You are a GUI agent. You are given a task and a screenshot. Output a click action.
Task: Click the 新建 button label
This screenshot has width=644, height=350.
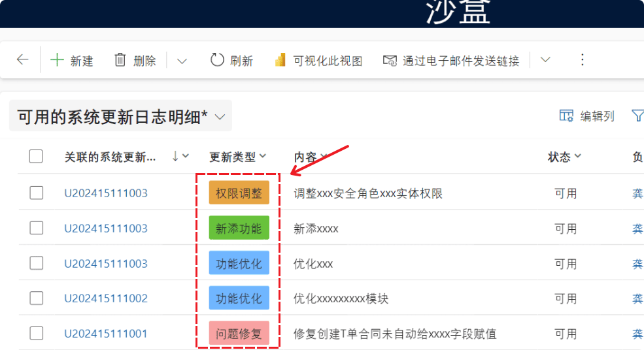82,61
